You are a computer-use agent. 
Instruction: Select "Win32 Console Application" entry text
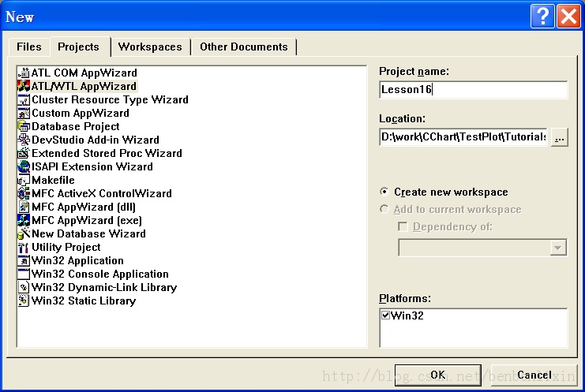(100, 274)
